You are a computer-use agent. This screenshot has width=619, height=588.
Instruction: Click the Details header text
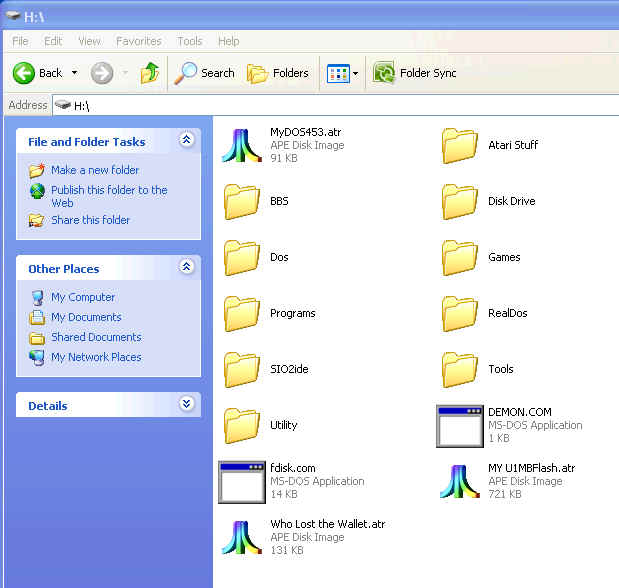[48, 406]
